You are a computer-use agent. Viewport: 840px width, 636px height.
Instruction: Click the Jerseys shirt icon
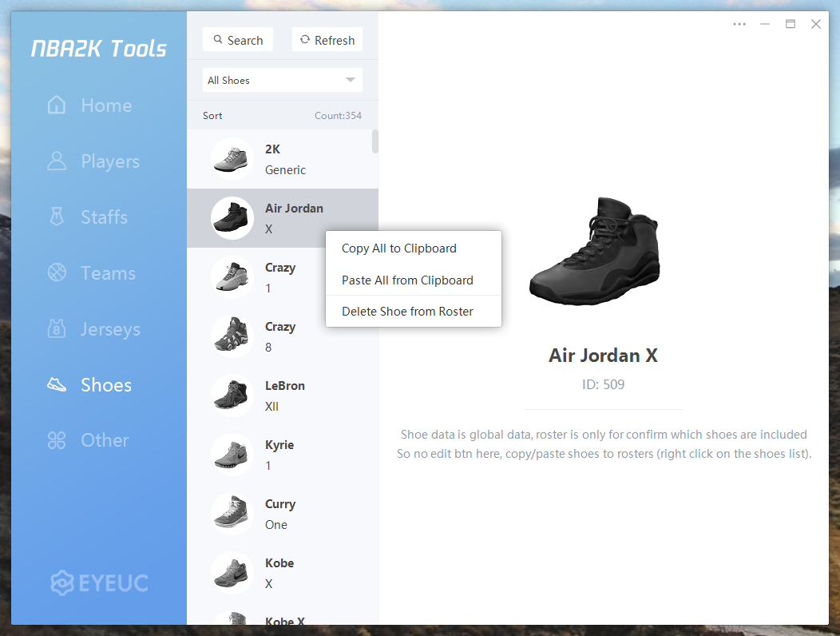click(x=57, y=328)
